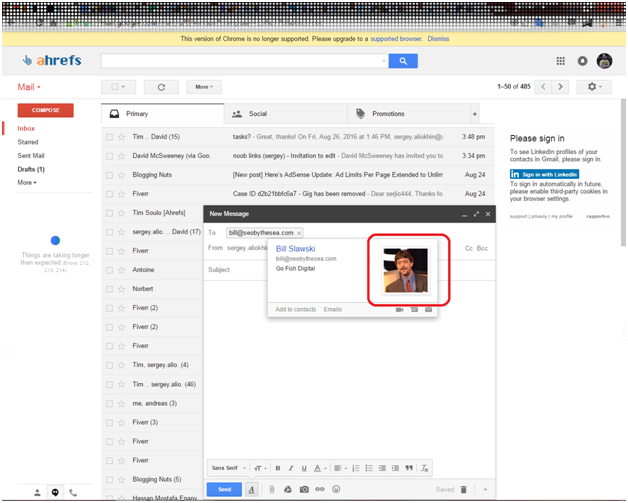Image resolution: width=628 pixels, height=503 pixels.
Task: Insert a bulleted list
Action: point(369,468)
